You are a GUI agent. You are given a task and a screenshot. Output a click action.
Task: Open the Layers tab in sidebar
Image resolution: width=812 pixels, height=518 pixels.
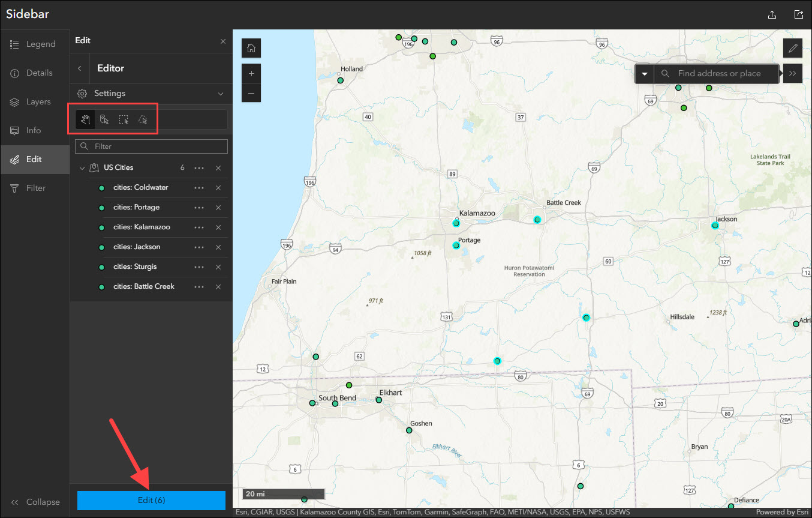(35, 102)
